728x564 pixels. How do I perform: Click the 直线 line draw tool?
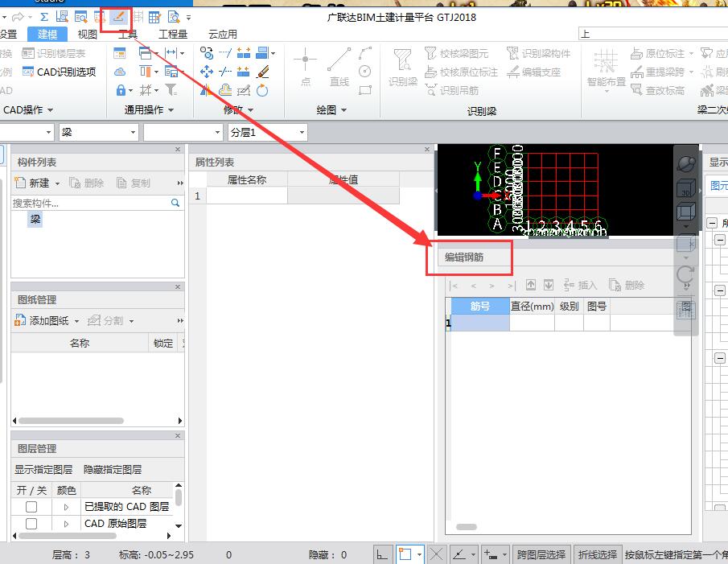click(339, 68)
